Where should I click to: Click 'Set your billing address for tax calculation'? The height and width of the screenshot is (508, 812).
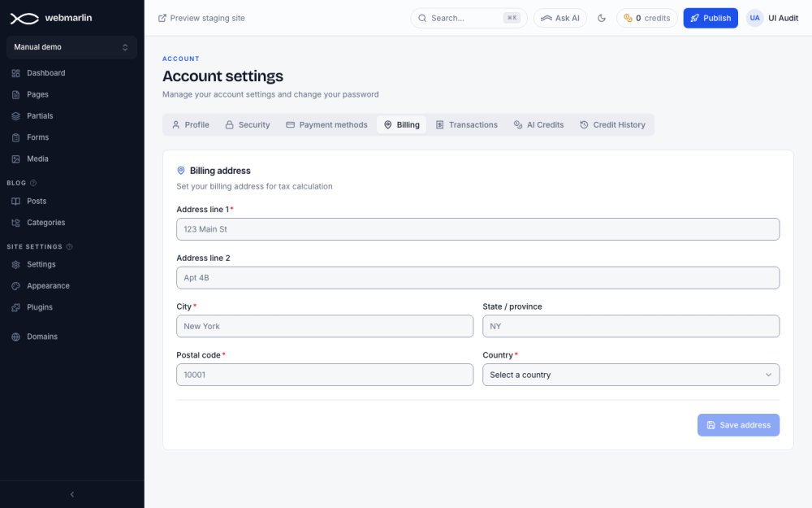click(x=254, y=187)
